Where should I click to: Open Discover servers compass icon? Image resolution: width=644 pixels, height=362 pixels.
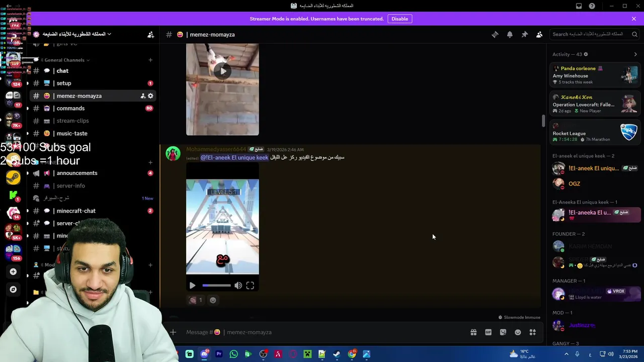13,289
